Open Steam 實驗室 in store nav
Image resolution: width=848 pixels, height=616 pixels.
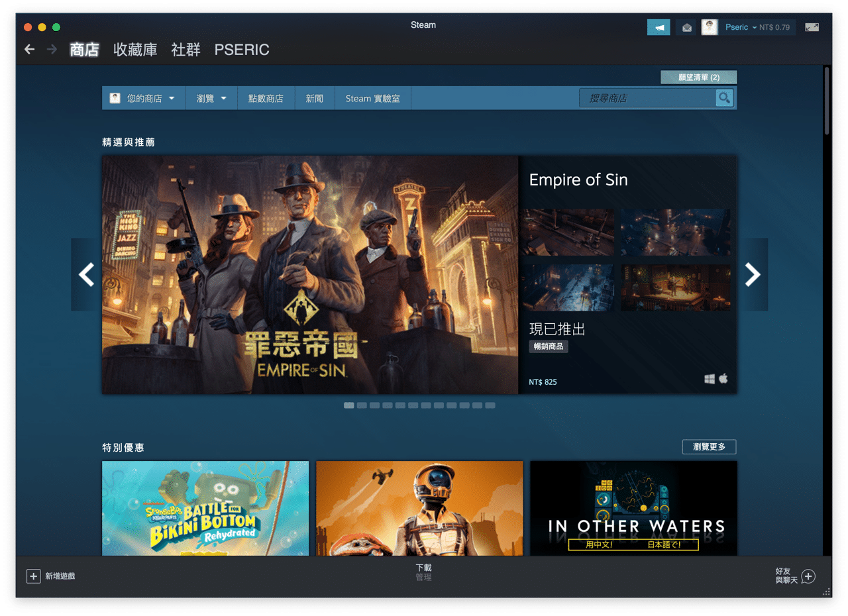(372, 98)
